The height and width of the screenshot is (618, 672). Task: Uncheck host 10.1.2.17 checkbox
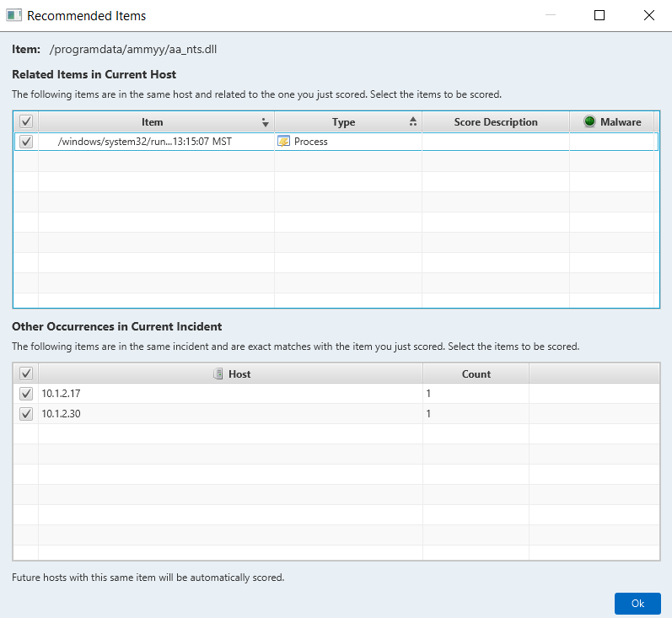pyautogui.click(x=26, y=394)
